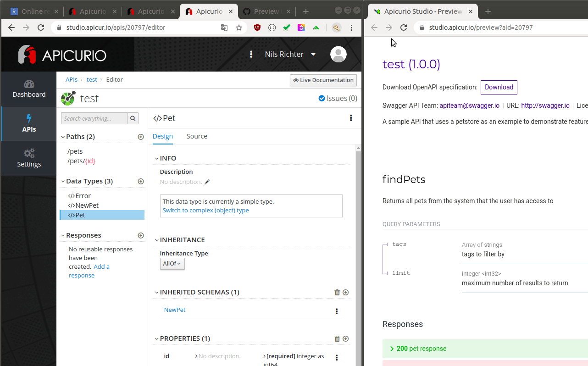The image size is (588, 366).
Task: Delete all inherited schemas trash icon
Action: (x=337, y=292)
